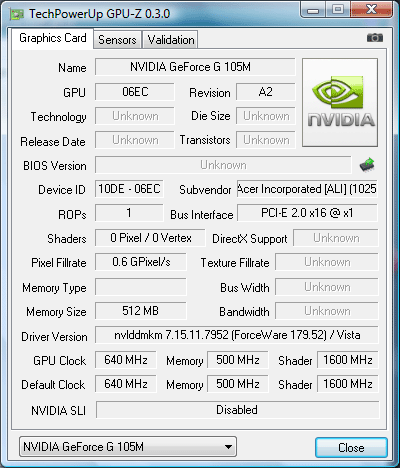Click the Revision field A2

[266, 92]
